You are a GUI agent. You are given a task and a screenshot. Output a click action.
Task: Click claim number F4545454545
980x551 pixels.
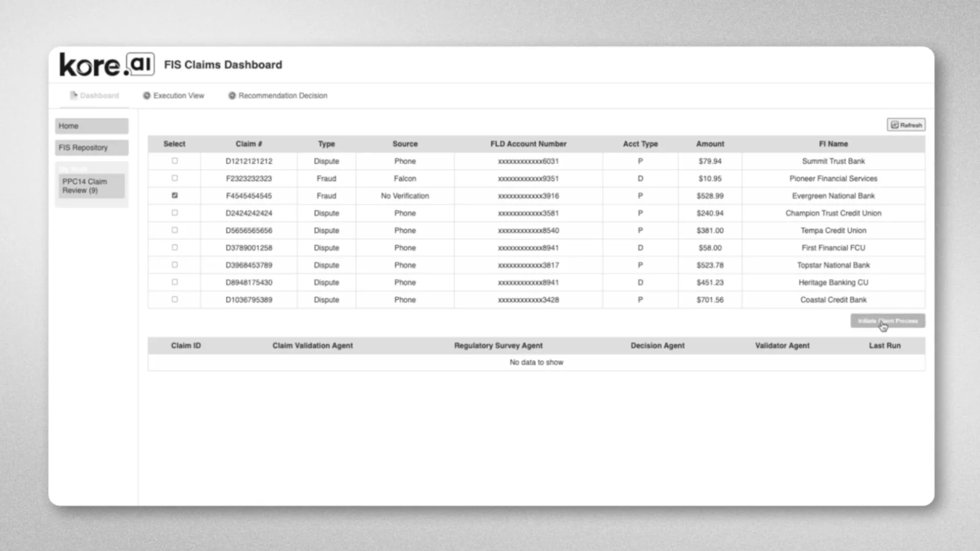click(249, 196)
